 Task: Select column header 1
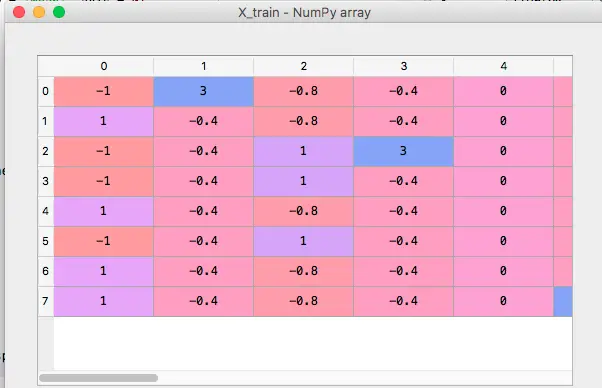[x=203, y=66]
